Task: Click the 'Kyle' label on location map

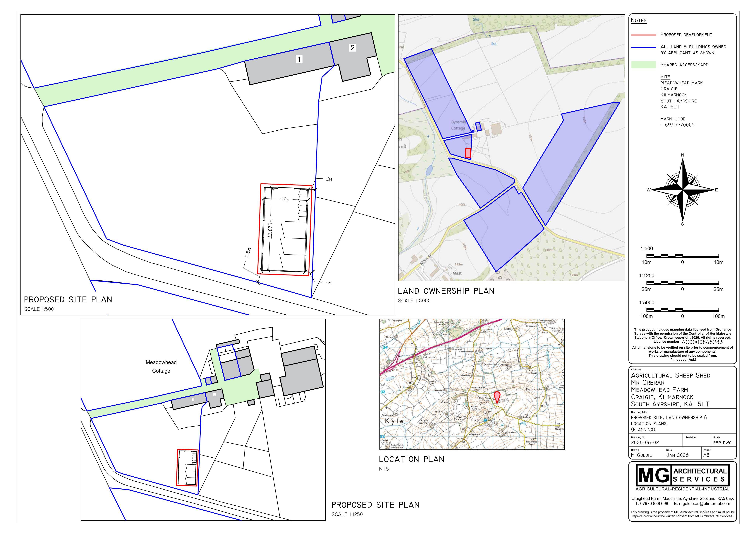Action: pyautogui.click(x=394, y=421)
